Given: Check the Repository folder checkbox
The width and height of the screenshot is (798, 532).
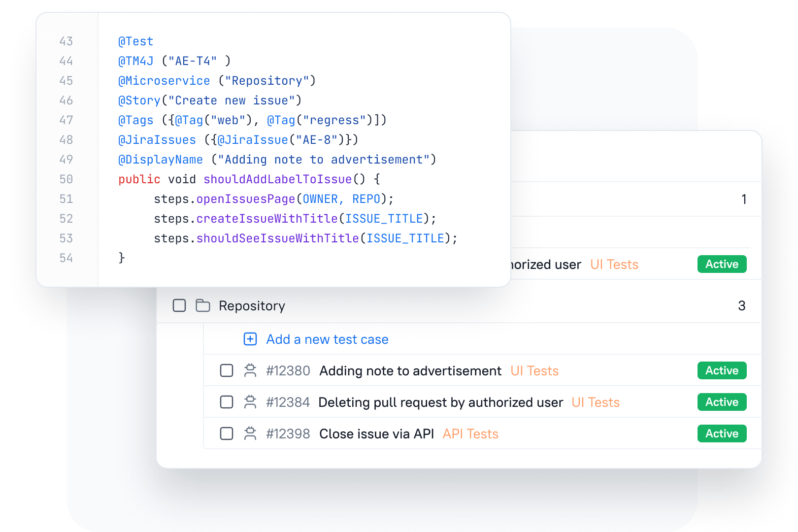Looking at the screenshot, I should coord(179,305).
